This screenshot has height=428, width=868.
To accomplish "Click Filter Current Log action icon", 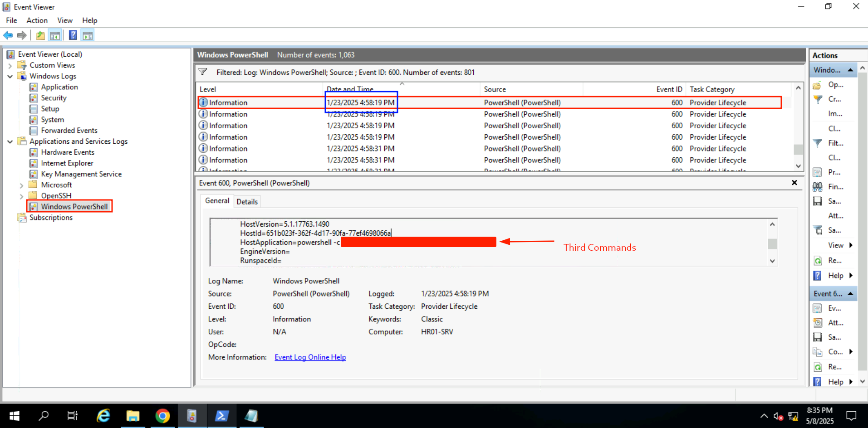I will click(817, 143).
